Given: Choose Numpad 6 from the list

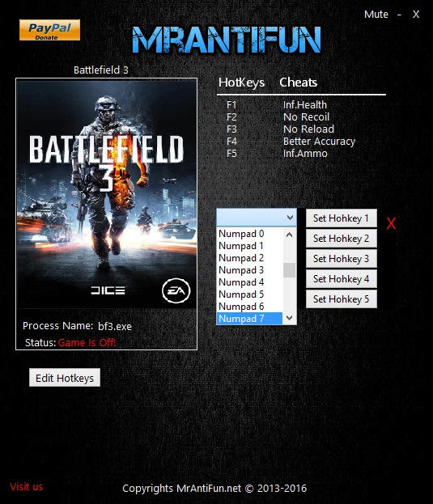Looking at the screenshot, I should [x=249, y=307].
